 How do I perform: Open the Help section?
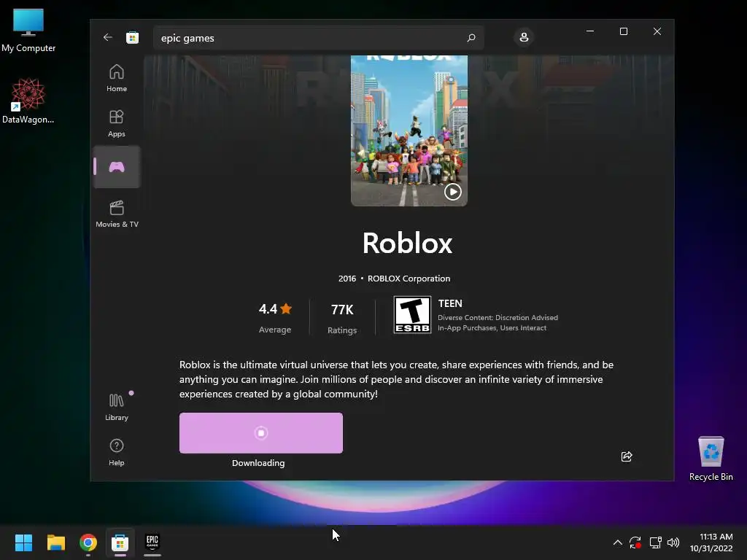[x=117, y=452]
